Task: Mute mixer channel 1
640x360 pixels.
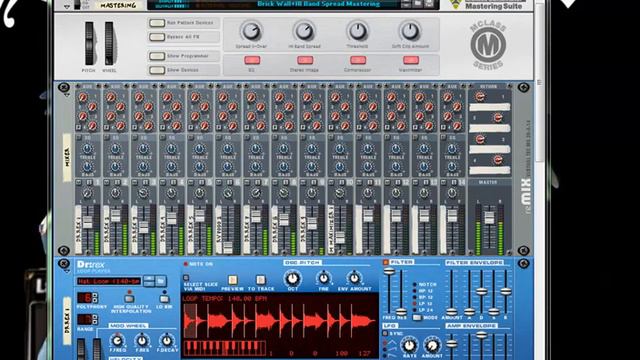Action: click(x=79, y=182)
